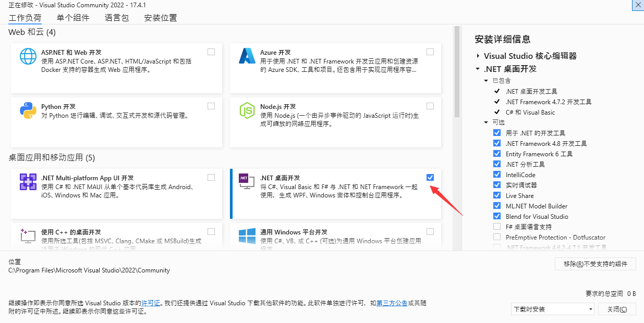
Task: Select the C# 和 Visual Basic included item
Action: 530,112
